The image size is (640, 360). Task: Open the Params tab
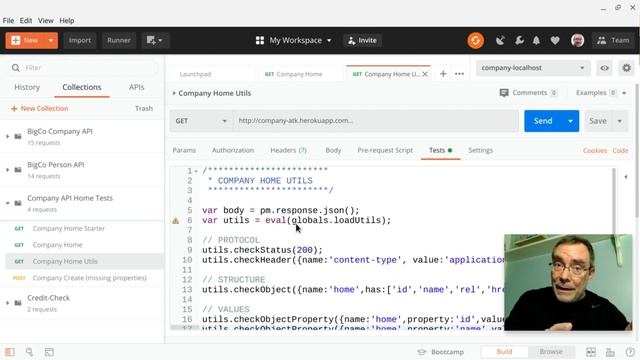184,150
